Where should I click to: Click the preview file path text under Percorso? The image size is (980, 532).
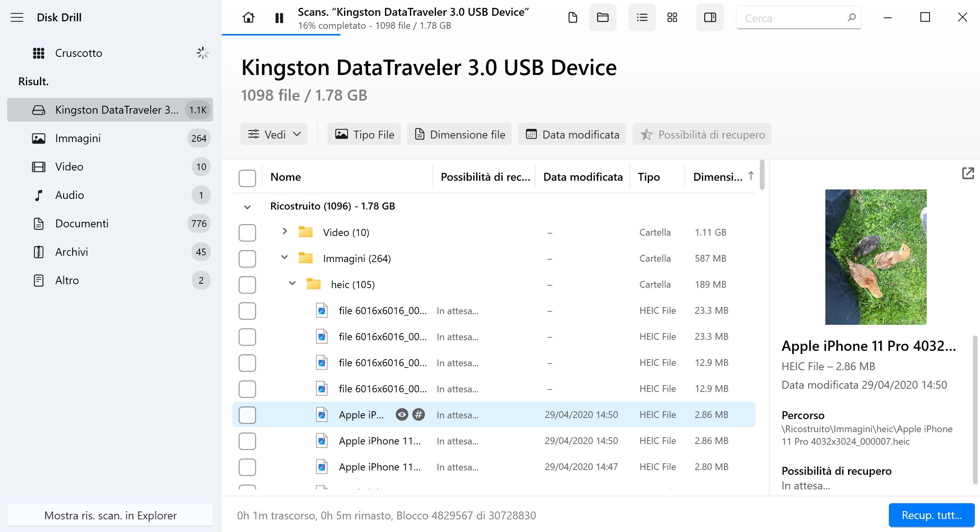[x=867, y=435]
